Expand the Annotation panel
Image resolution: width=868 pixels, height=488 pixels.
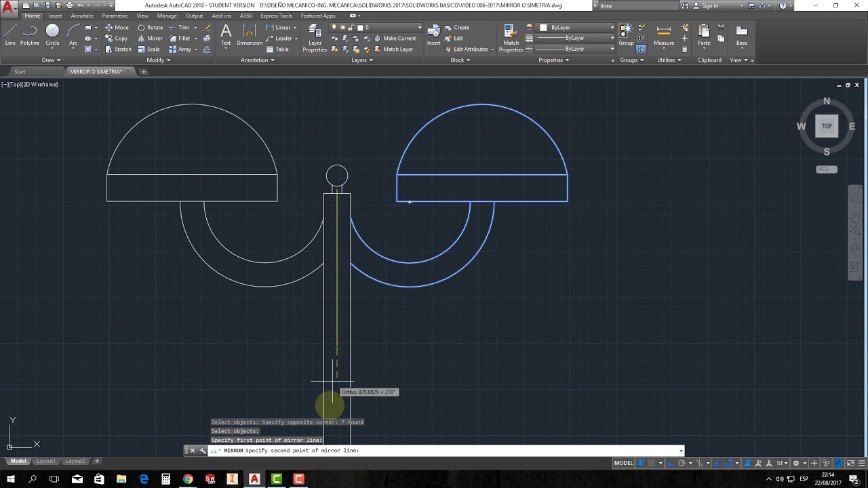[x=258, y=60]
